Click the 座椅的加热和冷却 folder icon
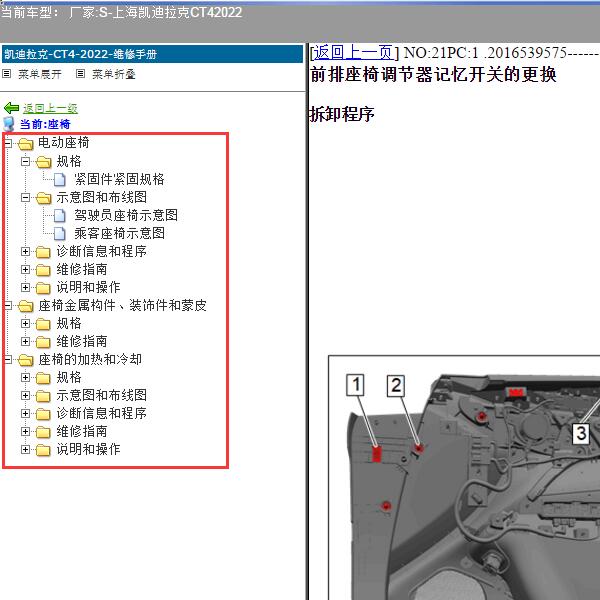 25,360
